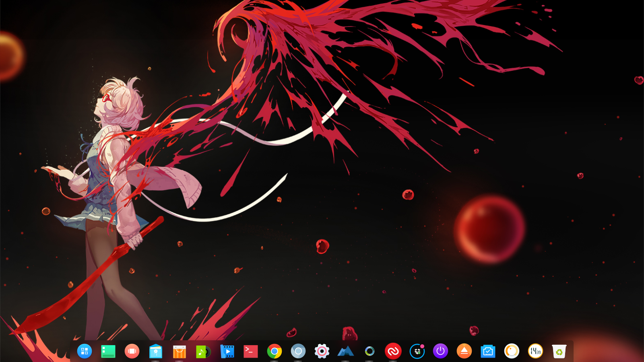Image resolution: width=644 pixels, height=362 pixels.
Task: Launch the grey-blue Chromium browser icon
Action: click(x=298, y=351)
